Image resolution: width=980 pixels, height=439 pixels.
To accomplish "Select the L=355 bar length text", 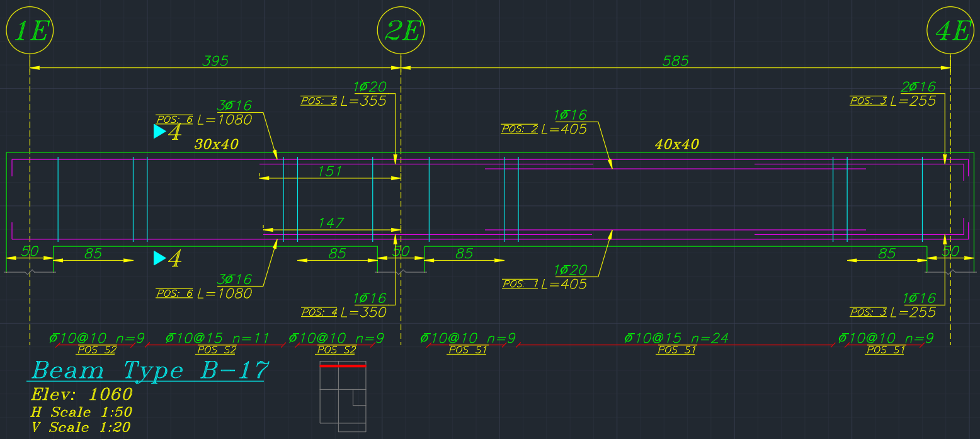I will [x=363, y=101].
